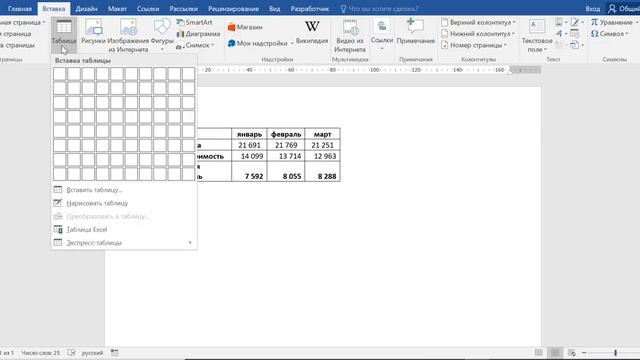Click the proofing check icon in status bar
This screenshot has height=360, width=640.
pos(71,353)
